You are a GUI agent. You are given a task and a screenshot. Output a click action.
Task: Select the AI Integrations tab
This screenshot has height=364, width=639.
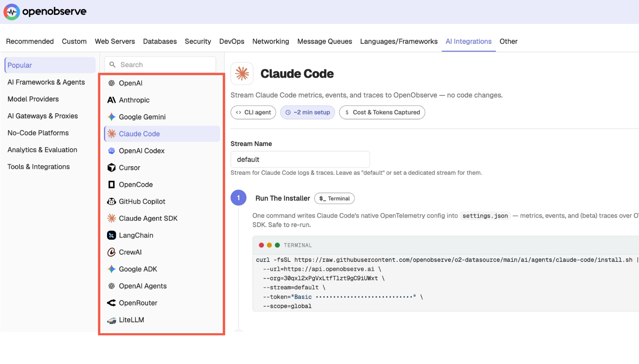tap(468, 42)
